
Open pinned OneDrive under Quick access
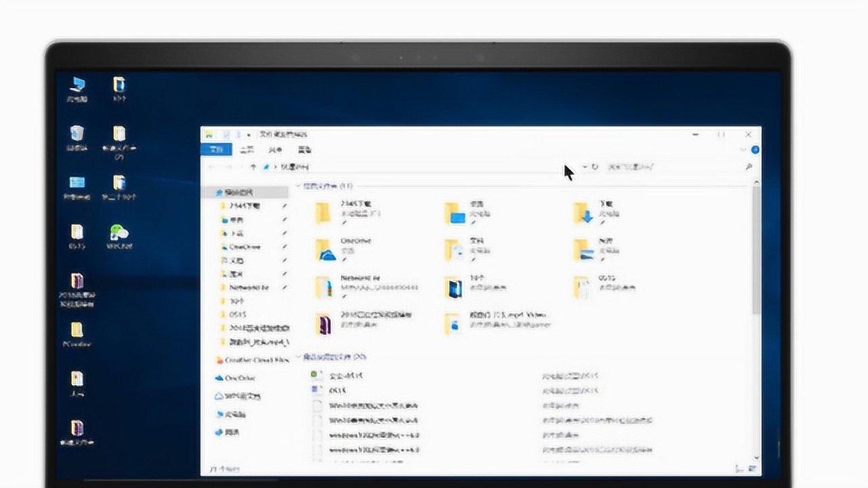[x=244, y=247]
